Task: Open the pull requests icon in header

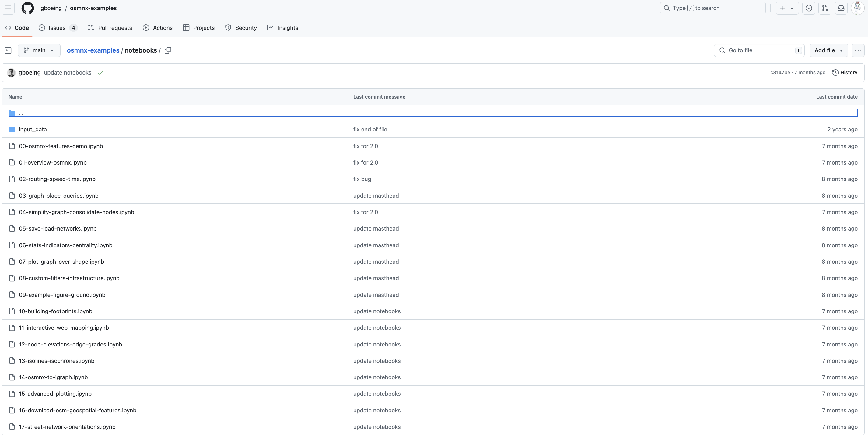Action: coord(825,8)
